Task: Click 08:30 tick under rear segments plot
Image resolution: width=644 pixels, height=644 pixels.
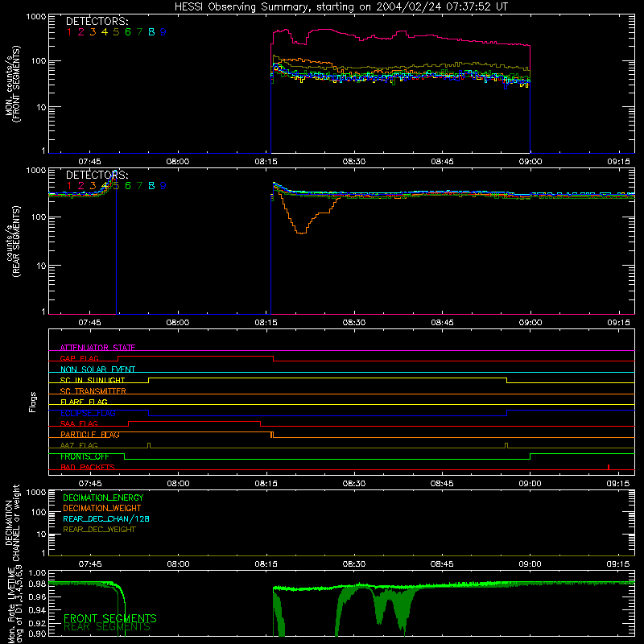Action: 354,323
